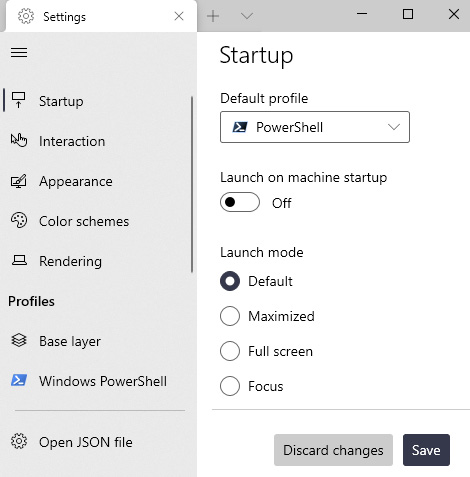Image resolution: width=470 pixels, height=477 pixels.
Task: Click the Color schemes palette icon
Action: 19,221
